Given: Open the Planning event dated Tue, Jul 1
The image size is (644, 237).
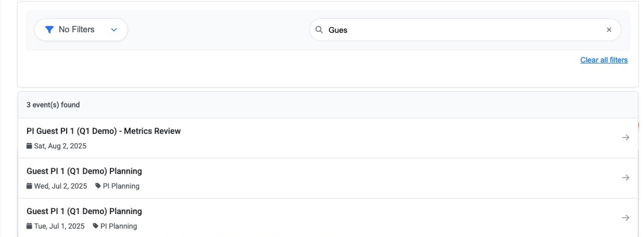Looking at the screenshot, I should (84, 211).
